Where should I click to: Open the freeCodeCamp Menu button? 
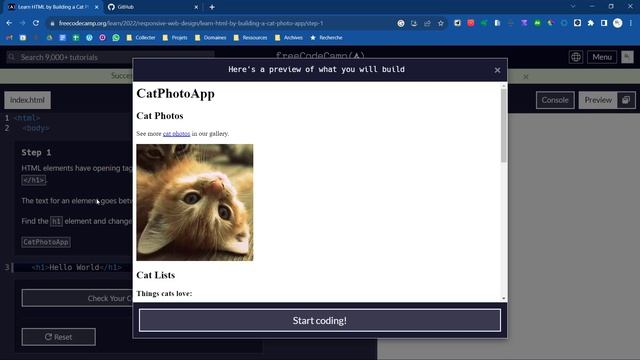click(602, 57)
